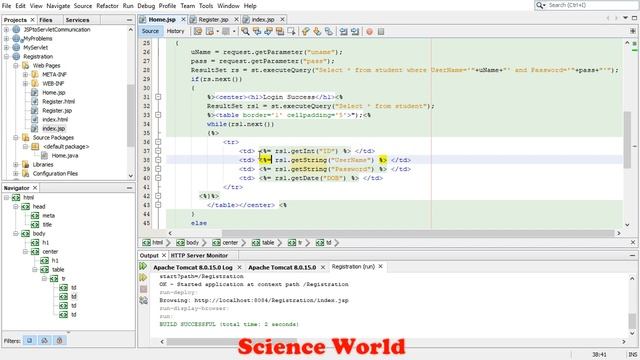640x360 pixels.
Task: Expand the META-INF folder
Action: [25, 74]
